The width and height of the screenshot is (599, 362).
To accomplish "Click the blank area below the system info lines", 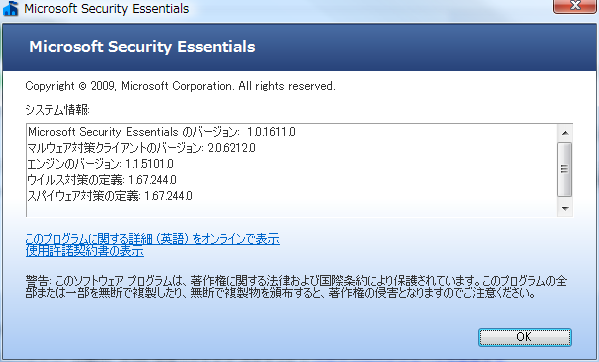I will (x=292, y=210).
